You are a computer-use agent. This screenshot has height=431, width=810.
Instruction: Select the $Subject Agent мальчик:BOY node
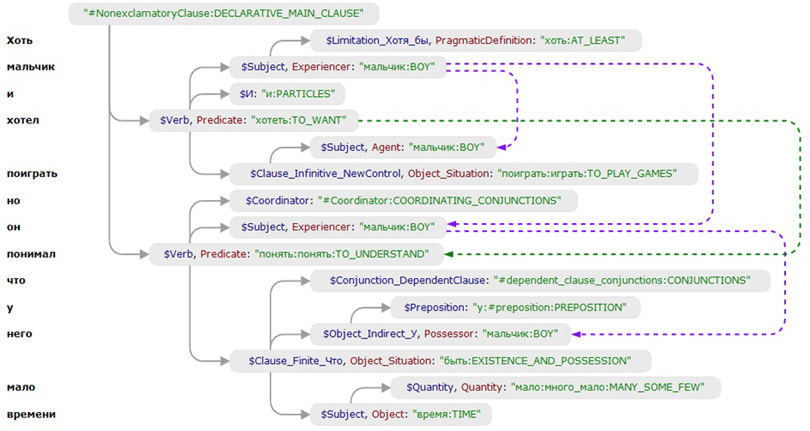click(x=403, y=147)
